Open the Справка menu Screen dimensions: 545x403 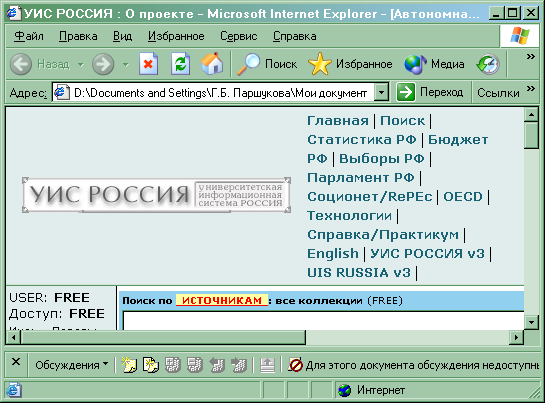[294, 36]
